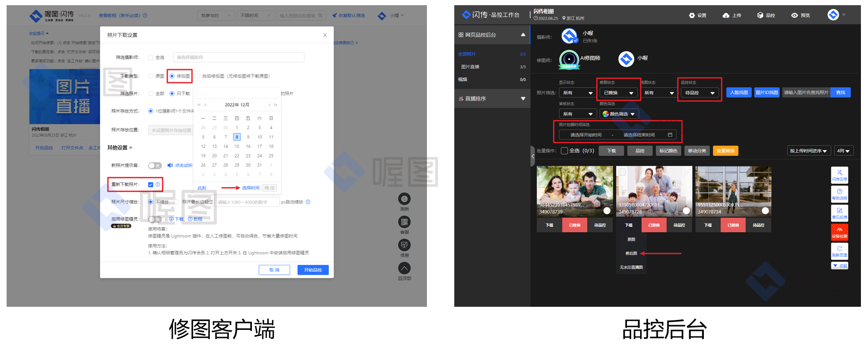This screenshot has width=868, height=344.
Task: Open the 4列 column count dropdown
Action: click(844, 151)
